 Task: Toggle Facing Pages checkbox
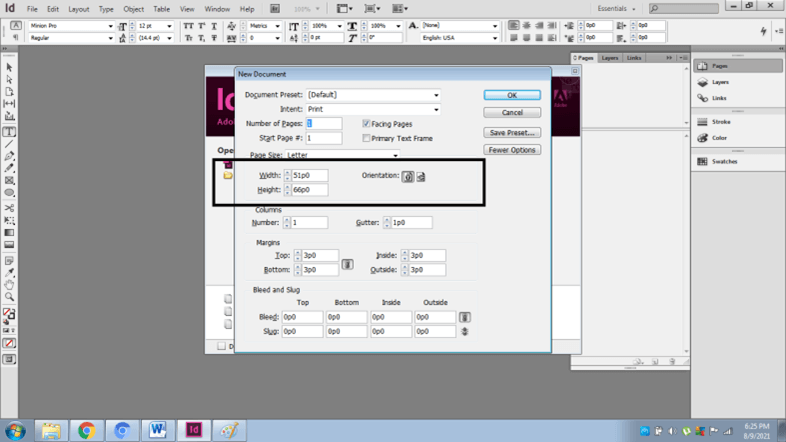(366, 124)
